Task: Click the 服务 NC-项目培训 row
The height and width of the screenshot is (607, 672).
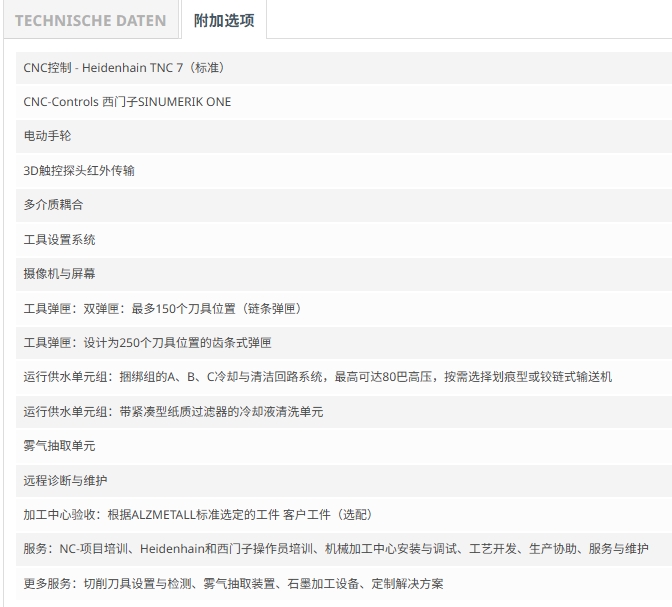Action: (344, 549)
